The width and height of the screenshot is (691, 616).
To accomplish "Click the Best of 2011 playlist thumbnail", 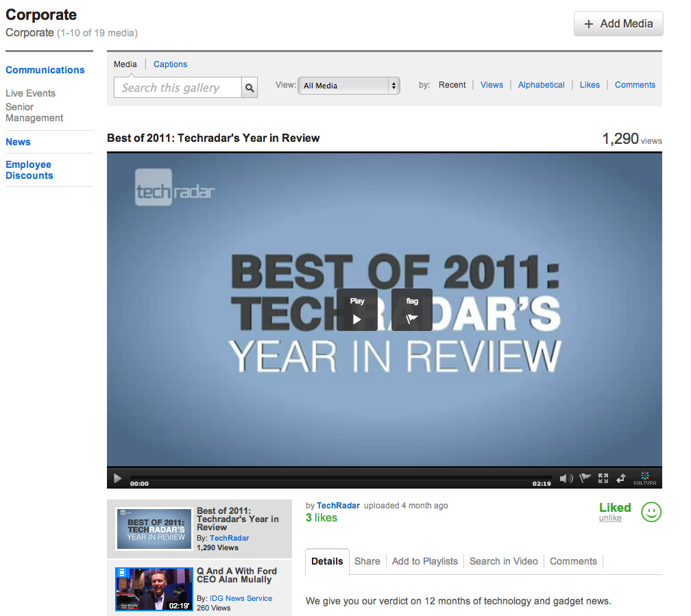I will pos(154,529).
